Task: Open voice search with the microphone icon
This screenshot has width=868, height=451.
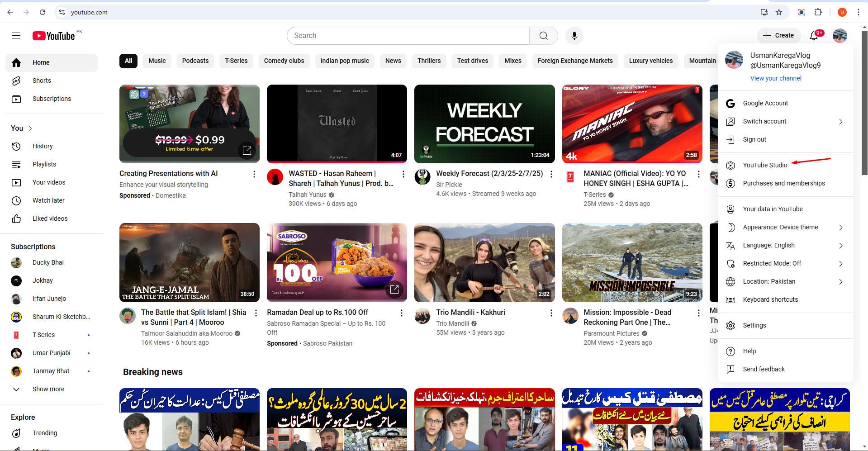Action: click(574, 36)
